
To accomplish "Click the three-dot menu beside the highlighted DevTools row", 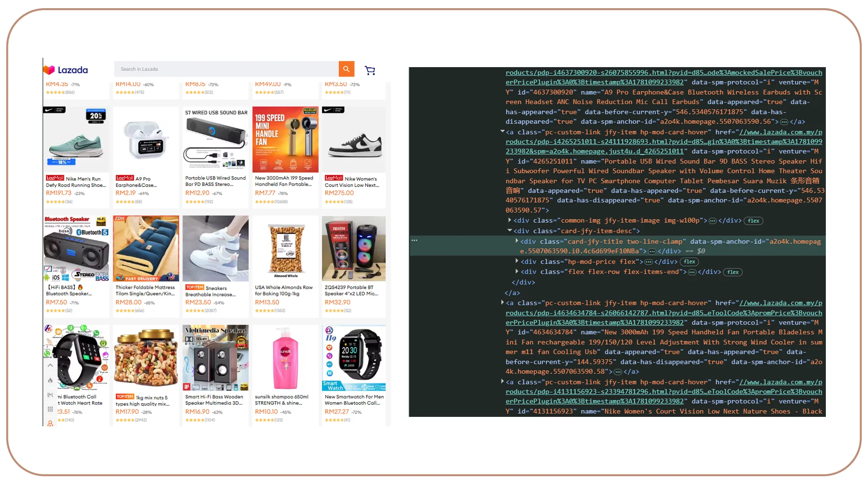I will point(414,240).
